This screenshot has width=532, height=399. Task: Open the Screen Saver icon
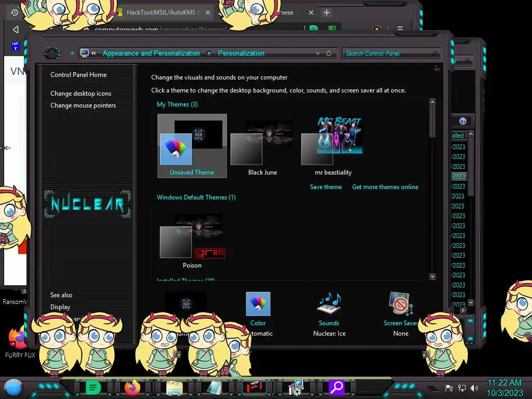(x=401, y=303)
